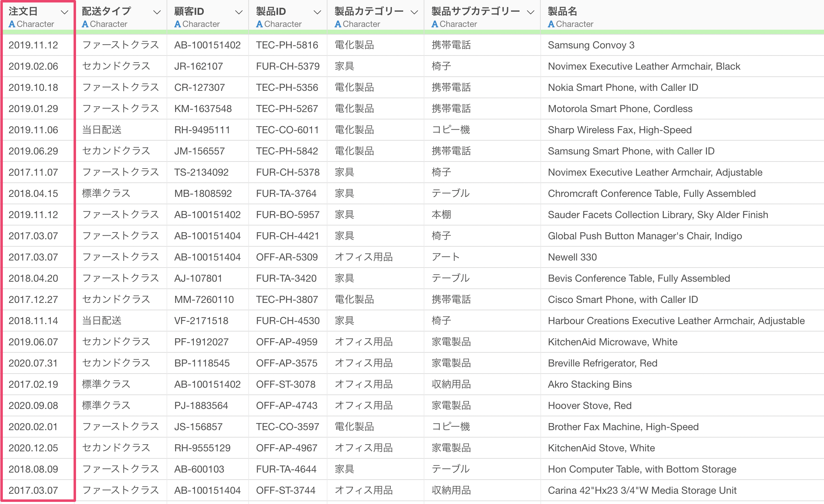
Task: Click Motorola Smart Phone, Cordless cell
Action: point(620,109)
